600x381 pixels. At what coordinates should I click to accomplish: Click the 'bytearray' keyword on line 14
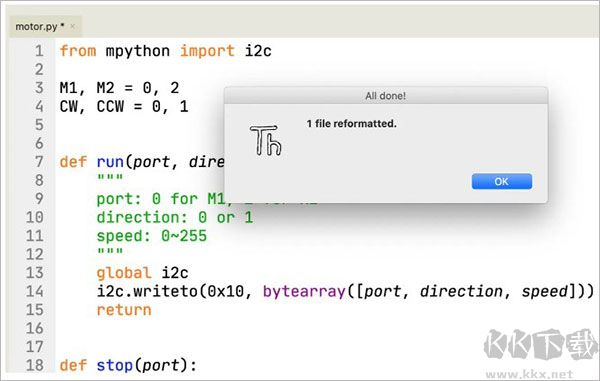coord(304,291)
